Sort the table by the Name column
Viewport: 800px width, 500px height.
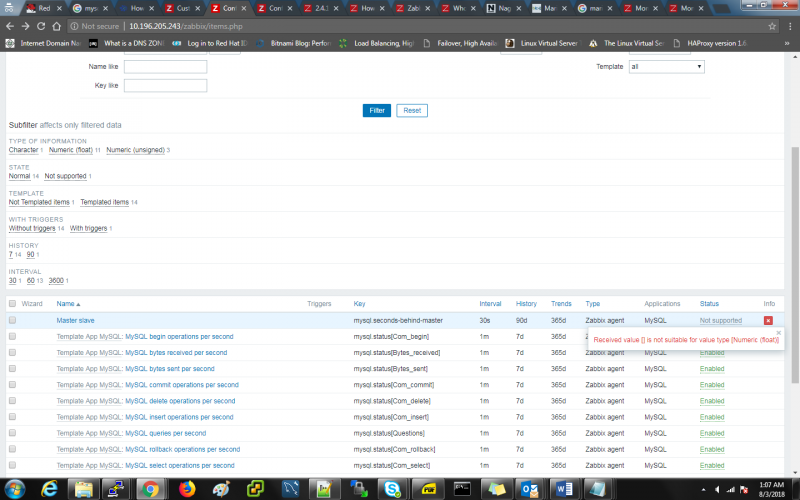[x=68, y=304]
